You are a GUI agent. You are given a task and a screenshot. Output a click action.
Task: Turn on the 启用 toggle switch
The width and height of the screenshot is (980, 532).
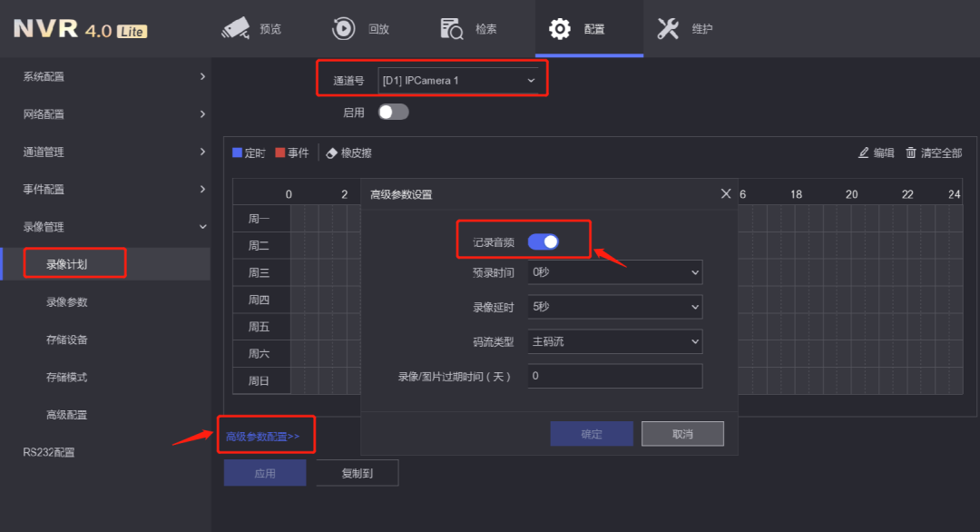click(394, 112)
